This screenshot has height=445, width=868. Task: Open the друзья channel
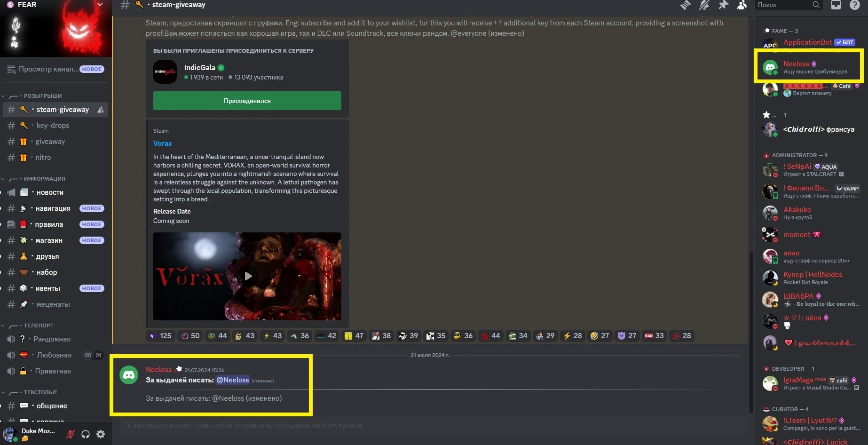pos(55,256)
